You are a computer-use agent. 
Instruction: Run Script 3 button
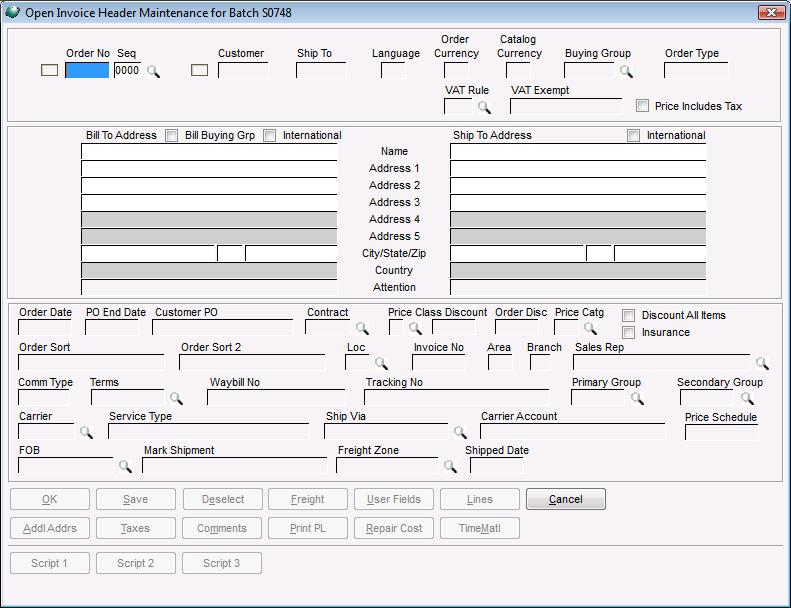[x=222, y=563]
